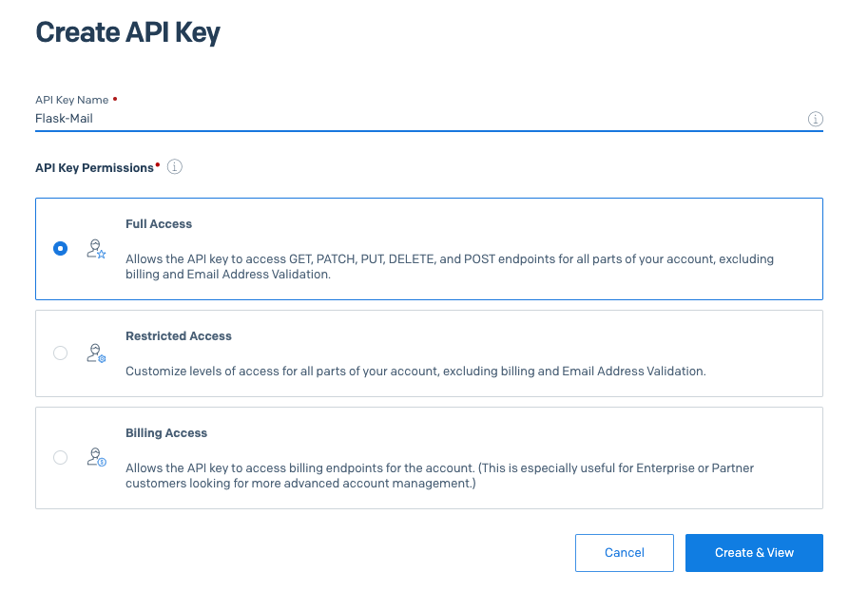This screenshot has height=610, width=868.
Task: Click the Create & View button
Action: pyautogui.click(x=754, y=553)
